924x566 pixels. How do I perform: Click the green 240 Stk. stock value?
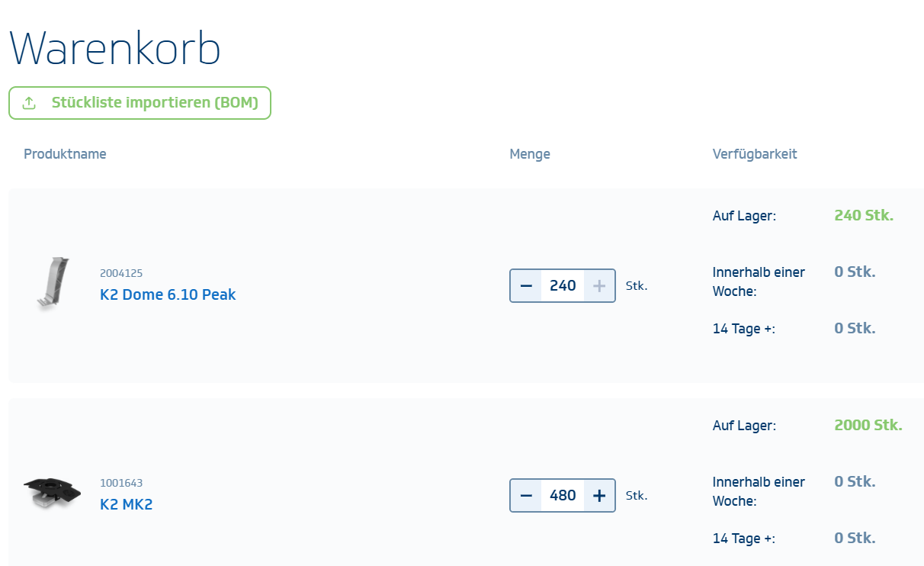(864, 216)
